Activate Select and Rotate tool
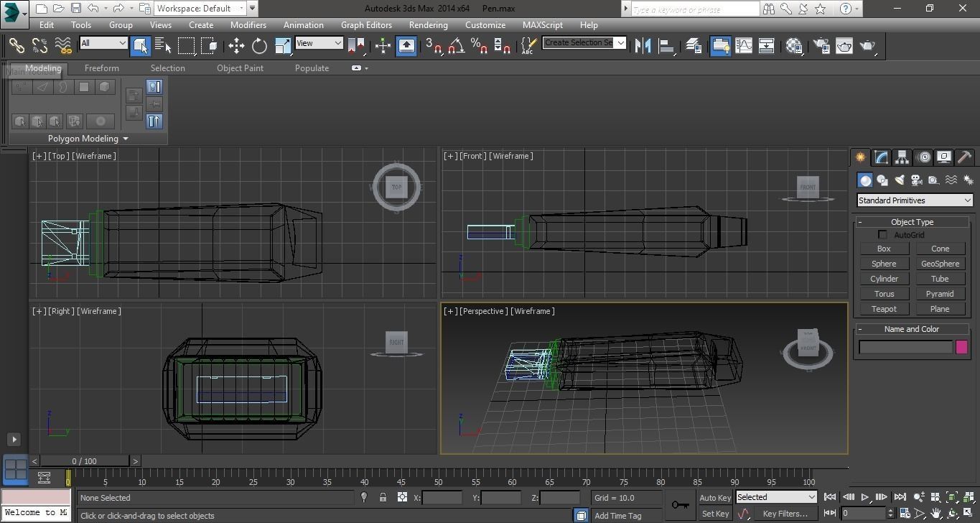The image size is (980, 523). [x=259, y=45]
